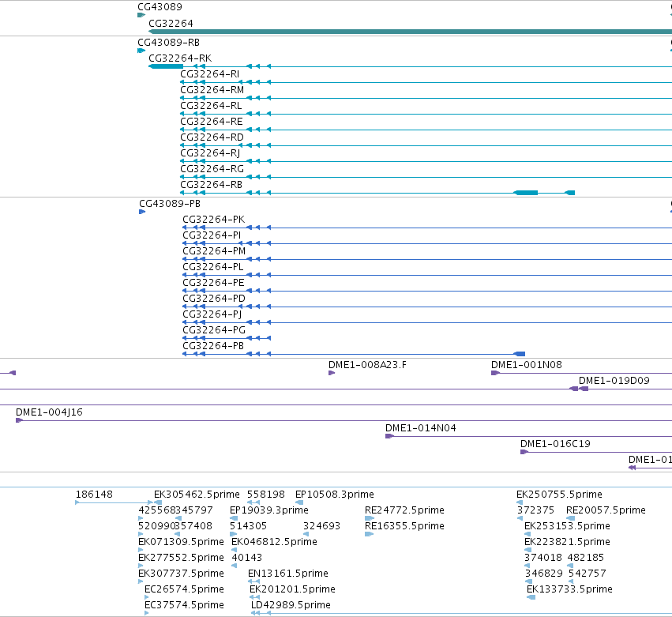Click the CG32264 gene bar
Viewport: 672px width, 617px height.
410,32
